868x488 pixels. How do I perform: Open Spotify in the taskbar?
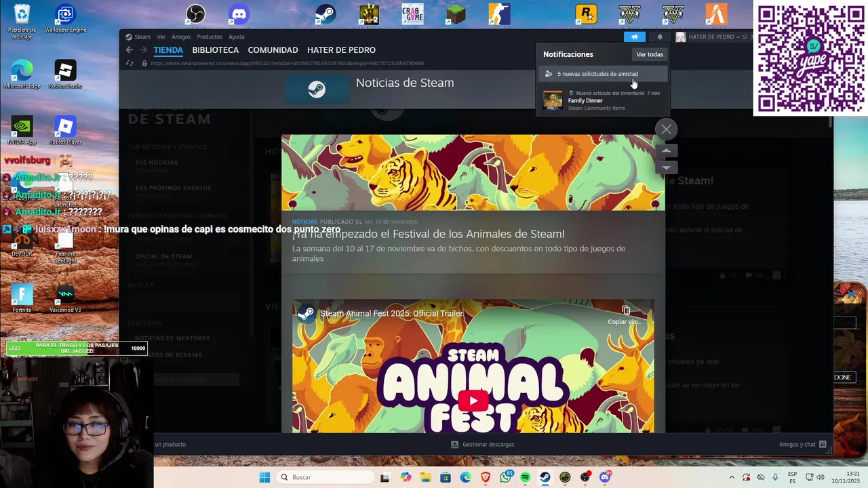point(526,477)
